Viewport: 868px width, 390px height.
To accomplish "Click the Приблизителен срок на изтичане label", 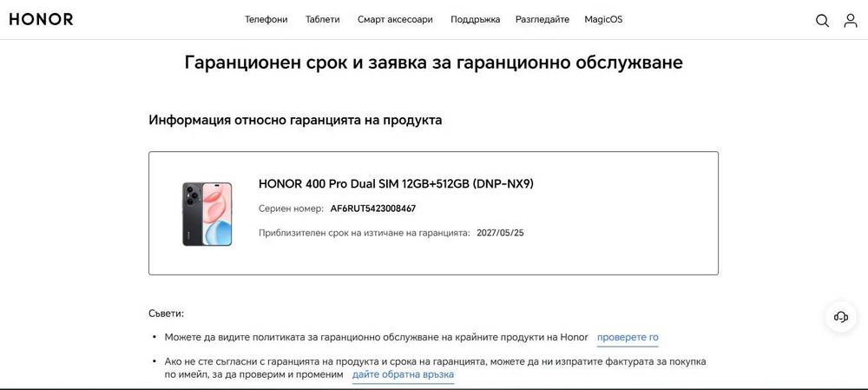I will pos(365,233).
